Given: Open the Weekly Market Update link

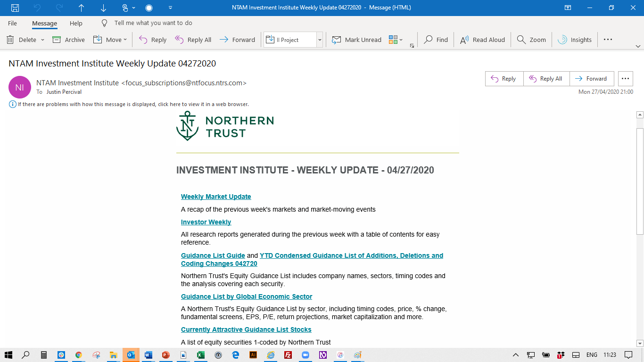Looking at the screenshot, I should pos(216,197).
